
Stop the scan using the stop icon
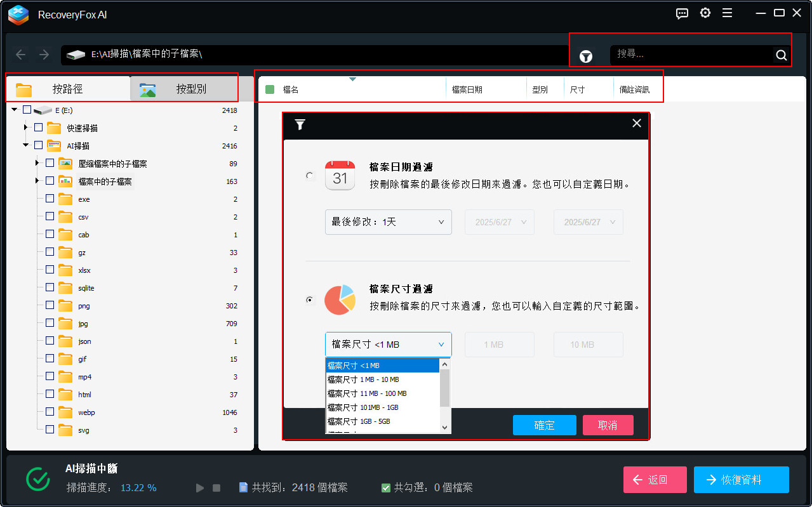pos(216,487)
